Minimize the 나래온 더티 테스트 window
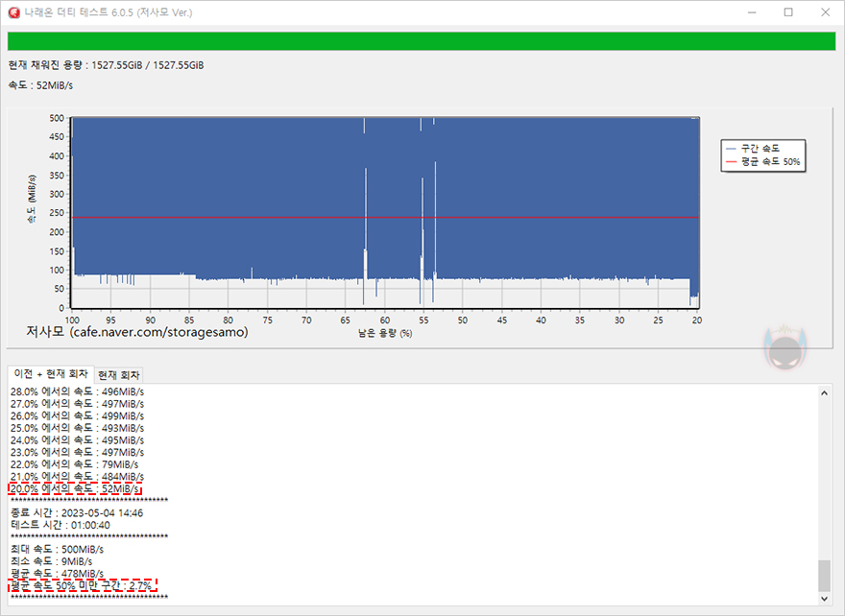The height and width of the screenshot is (616, 845). (752, 12)
